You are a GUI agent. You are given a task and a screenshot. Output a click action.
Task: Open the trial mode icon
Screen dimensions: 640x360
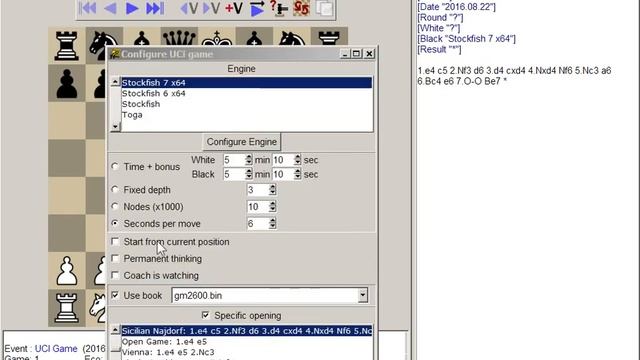tap(280, 8)
